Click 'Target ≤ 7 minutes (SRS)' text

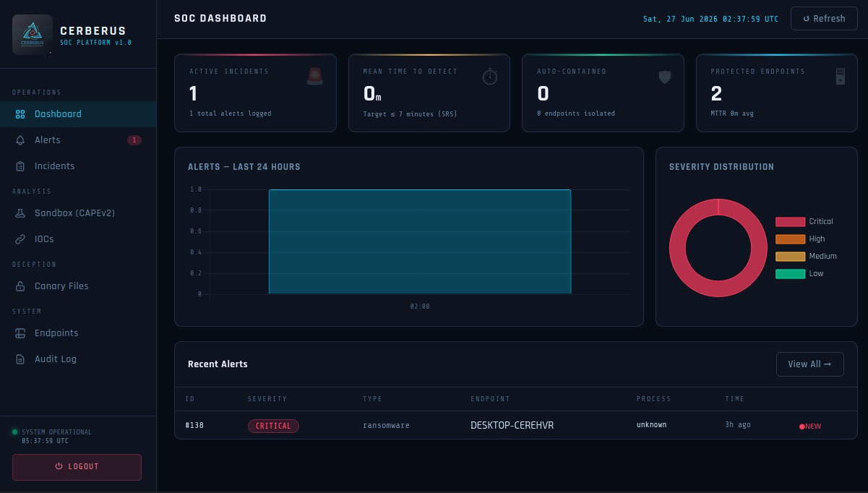tap(410, 114)
